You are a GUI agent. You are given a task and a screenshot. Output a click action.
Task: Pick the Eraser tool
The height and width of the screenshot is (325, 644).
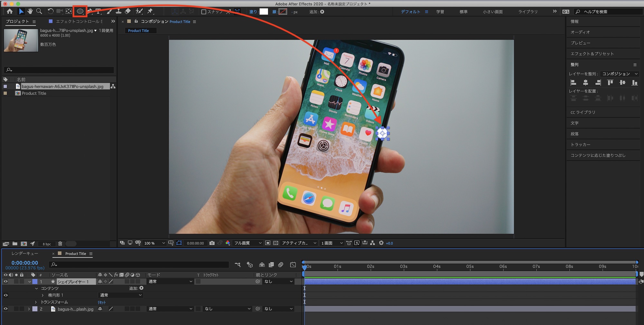click(128, 12)
